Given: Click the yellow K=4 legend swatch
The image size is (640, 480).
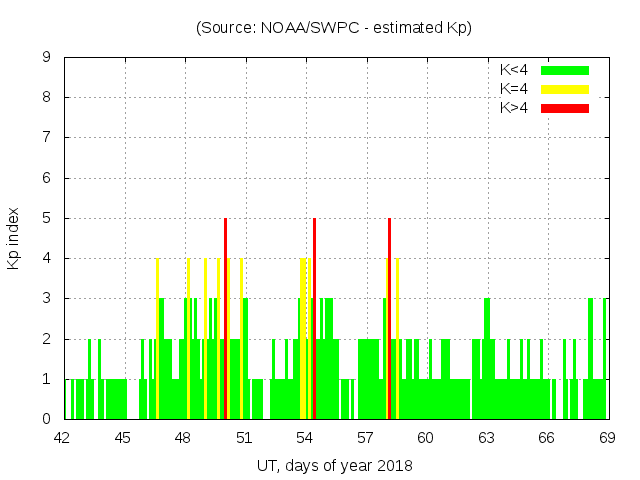Looking at the screenshot, I should 565,89.
